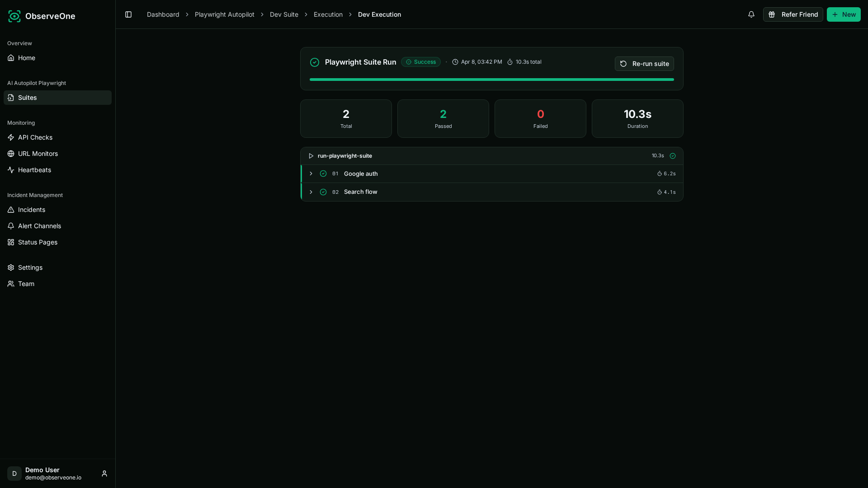The height and width of the screenshot is (488, 868).
Task: Click the Passed tests card
Action: 443,118
